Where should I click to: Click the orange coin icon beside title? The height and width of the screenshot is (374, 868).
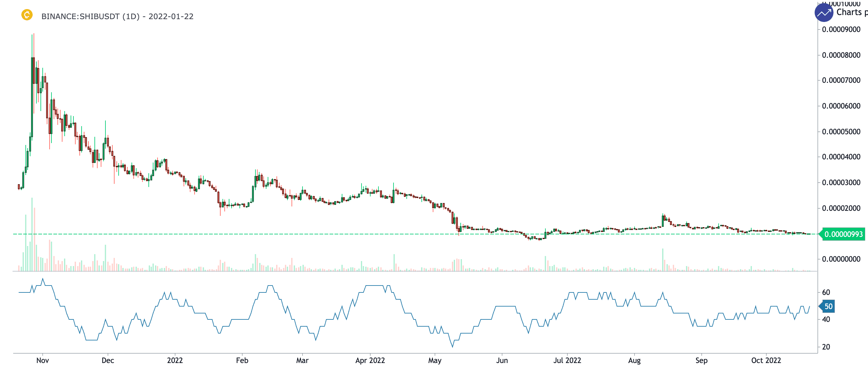(x=27, y=15)
